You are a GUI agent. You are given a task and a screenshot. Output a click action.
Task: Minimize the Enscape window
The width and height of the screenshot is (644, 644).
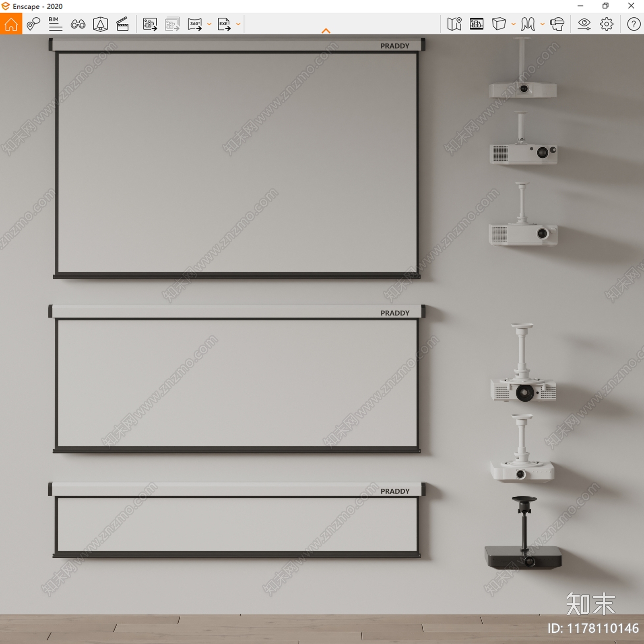[580, 6]
